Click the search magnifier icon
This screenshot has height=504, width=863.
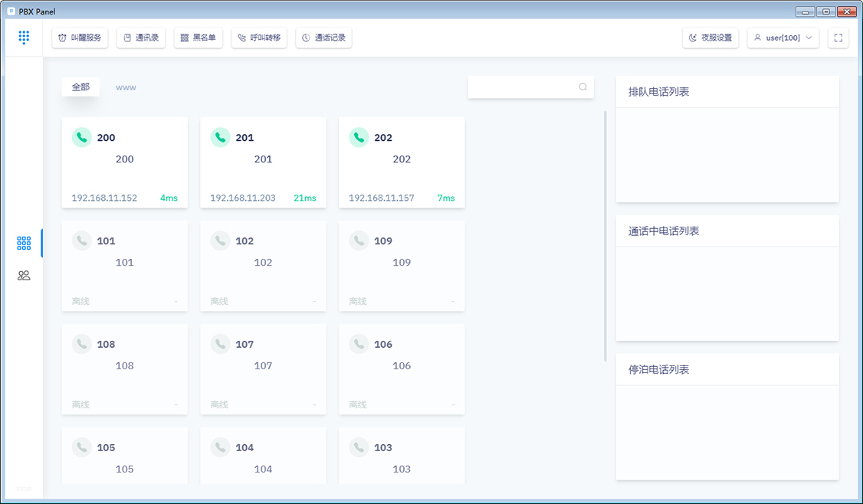pyautogui.click(x=582, y=87)
